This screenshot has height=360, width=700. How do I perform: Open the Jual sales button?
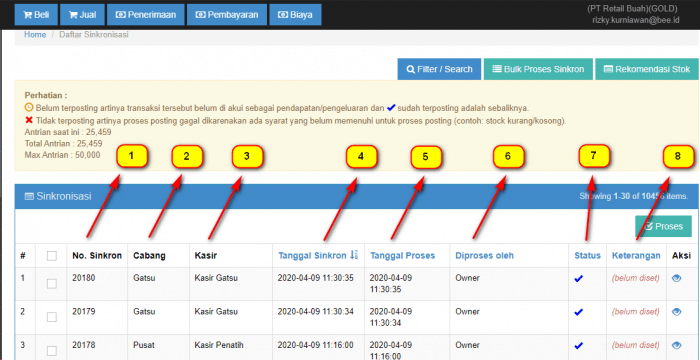(82, 15)
